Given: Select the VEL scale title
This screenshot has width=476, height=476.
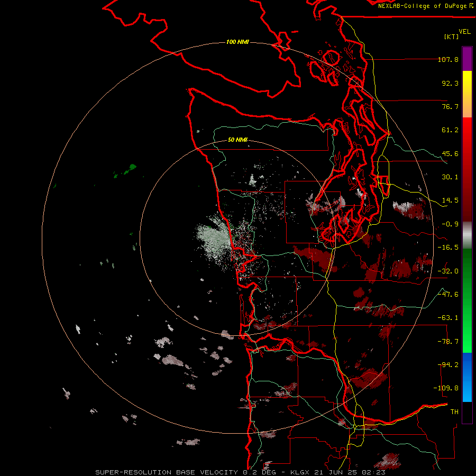Looking at the screenshot, I should tap(464, 32).
